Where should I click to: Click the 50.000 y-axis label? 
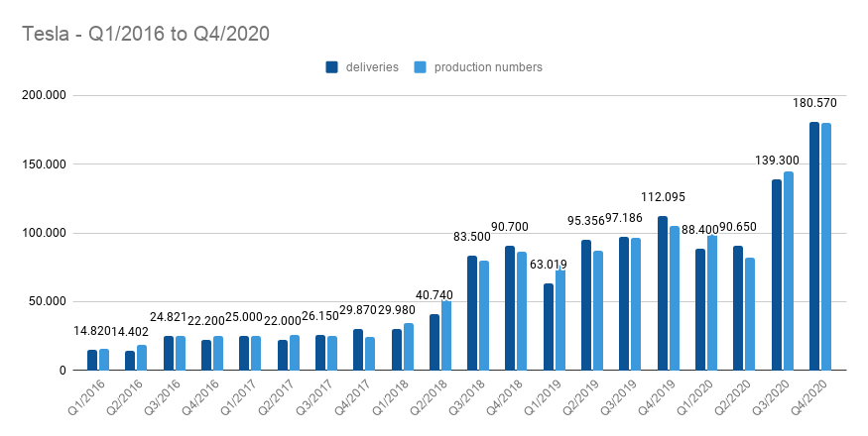click(47, 301)
